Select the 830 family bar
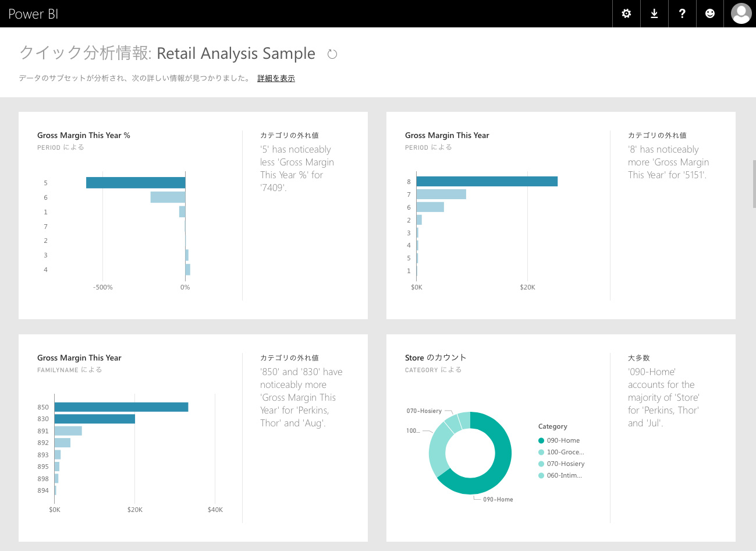The height and width of the screenshot is (551, 756). click(94, 419)
